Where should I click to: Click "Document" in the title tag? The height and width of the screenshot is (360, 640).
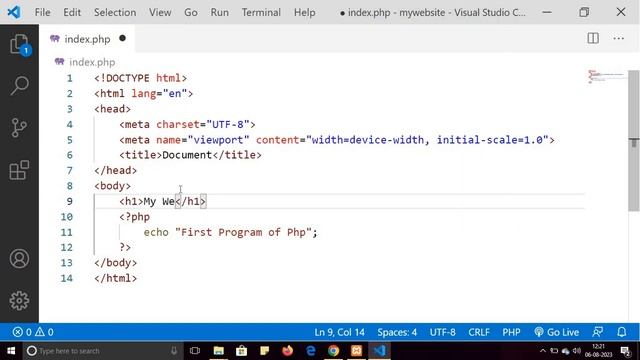187,155
